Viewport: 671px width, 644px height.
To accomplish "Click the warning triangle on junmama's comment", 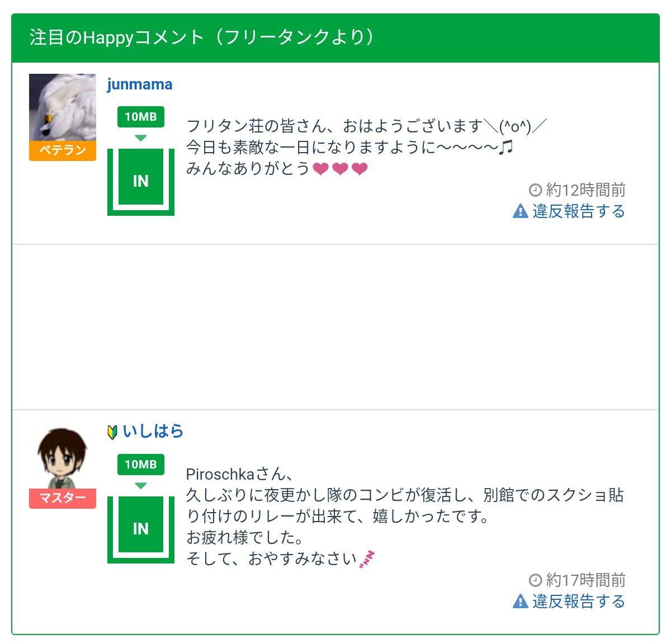I will click(520, 211).
